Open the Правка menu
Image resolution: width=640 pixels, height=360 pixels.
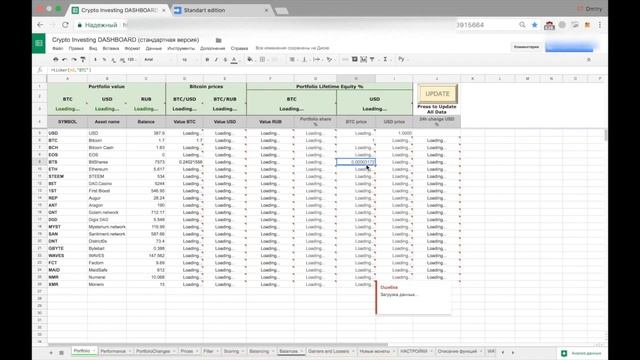76,48
